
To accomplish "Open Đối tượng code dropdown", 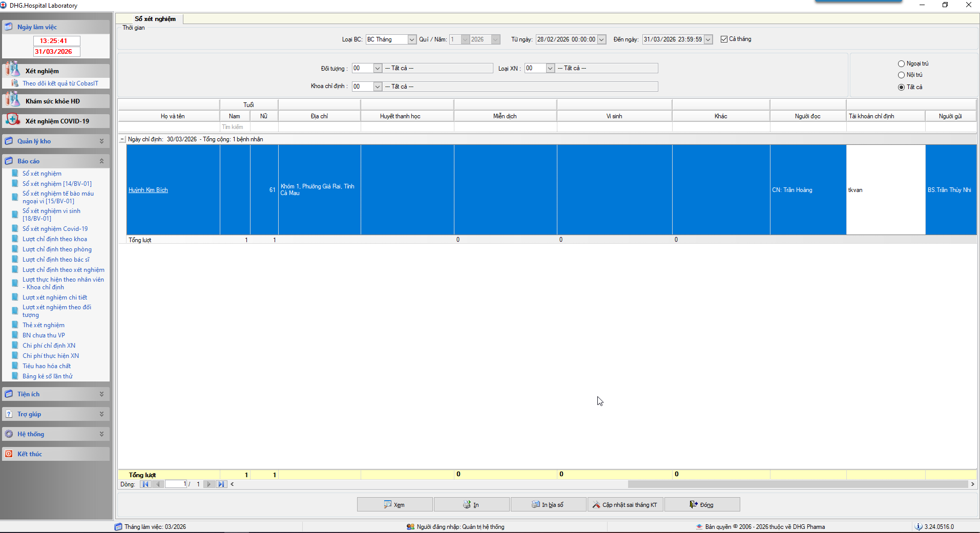I will [378, 68].
